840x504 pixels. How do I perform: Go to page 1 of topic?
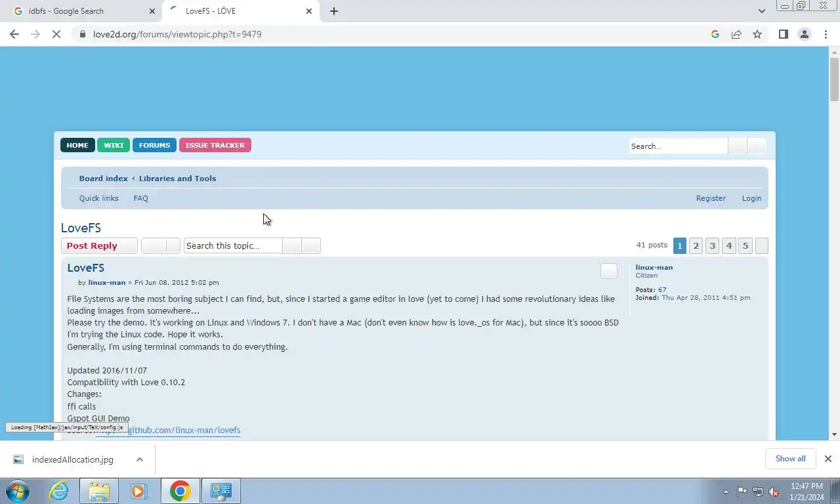680,245
